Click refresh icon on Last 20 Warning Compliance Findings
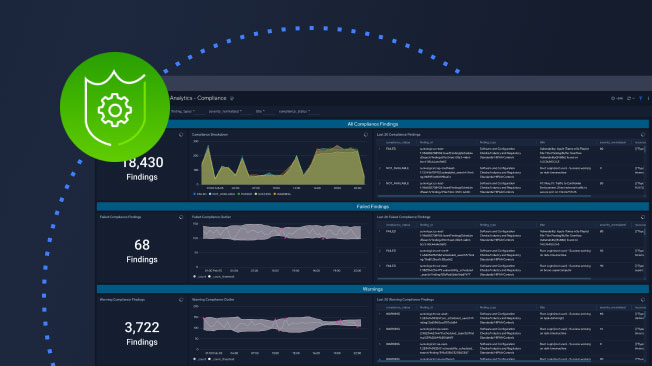This screenshot has height=366, width=652. coord(643,299)
